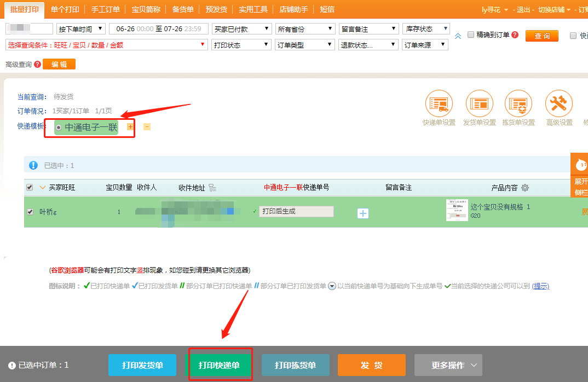Click the green 打印快递单 button
The height and width of the screenshot is (382, 588).
coord(219,365)
